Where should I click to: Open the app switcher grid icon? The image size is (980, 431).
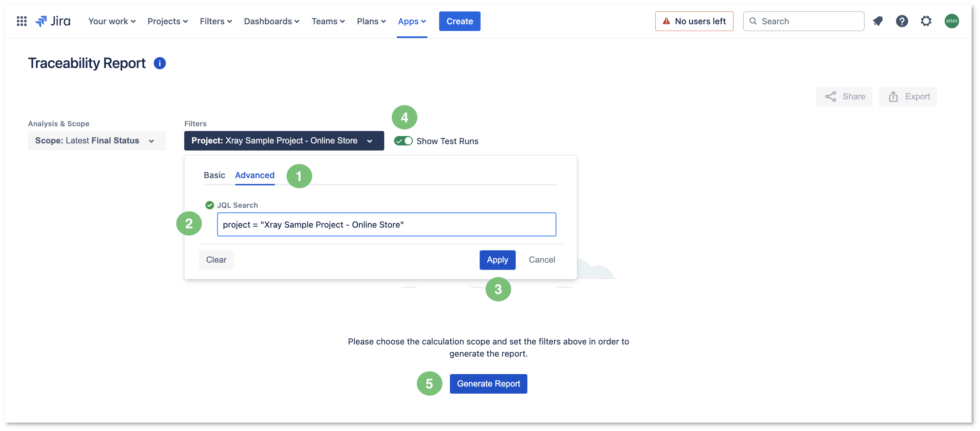[x=22, y=21]
